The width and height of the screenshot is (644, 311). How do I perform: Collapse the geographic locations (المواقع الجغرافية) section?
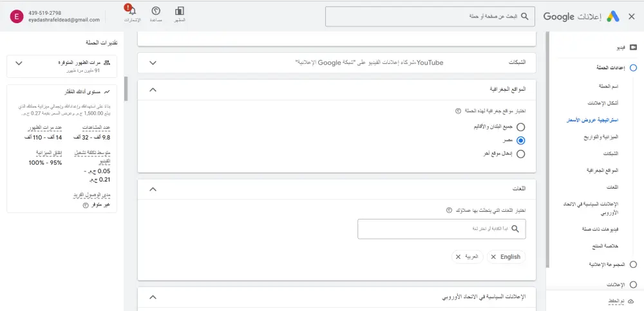(x=153, y=90)
